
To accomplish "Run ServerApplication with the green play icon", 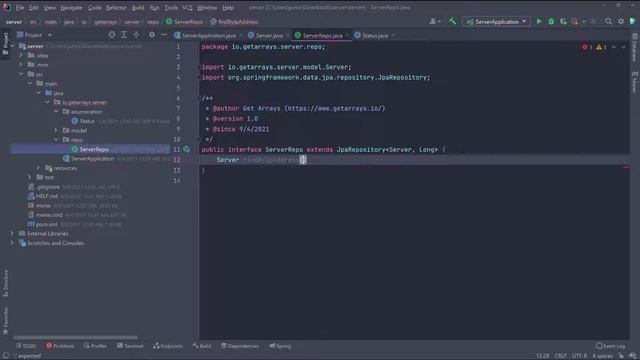I will (539, 21).
